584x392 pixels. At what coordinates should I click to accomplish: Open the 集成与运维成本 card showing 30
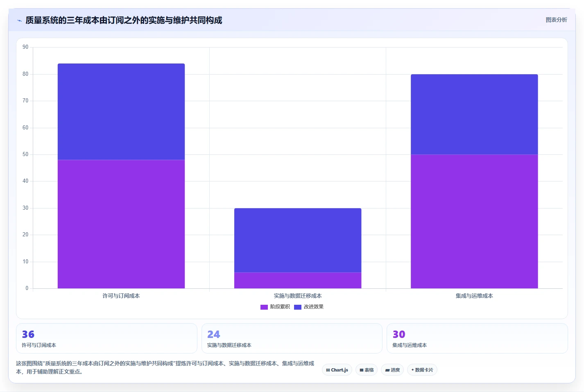point(477,338)
